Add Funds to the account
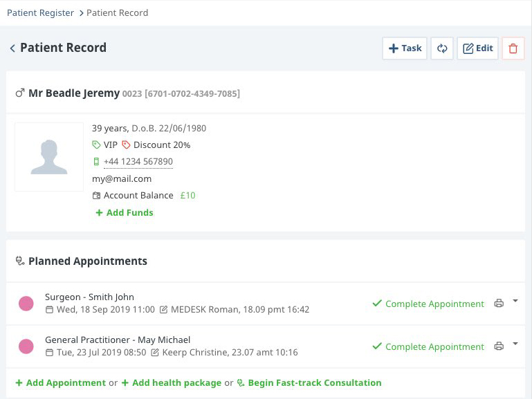The image size is (532, 399). [x=125, y=212]
